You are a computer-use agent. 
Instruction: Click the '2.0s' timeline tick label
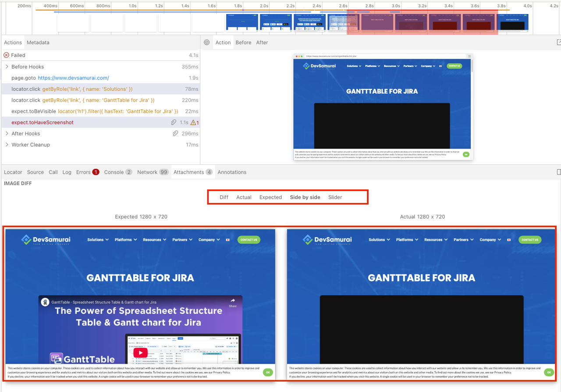[264, 6]
